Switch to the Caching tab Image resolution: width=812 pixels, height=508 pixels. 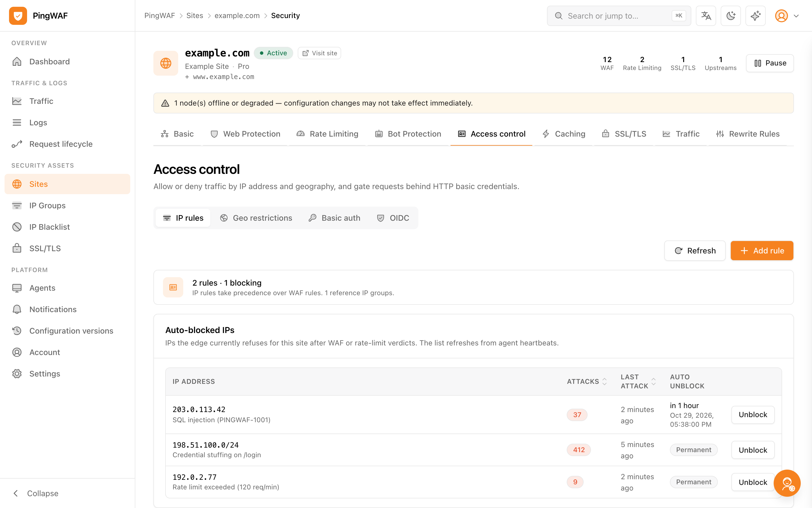[x=564, y=134]
